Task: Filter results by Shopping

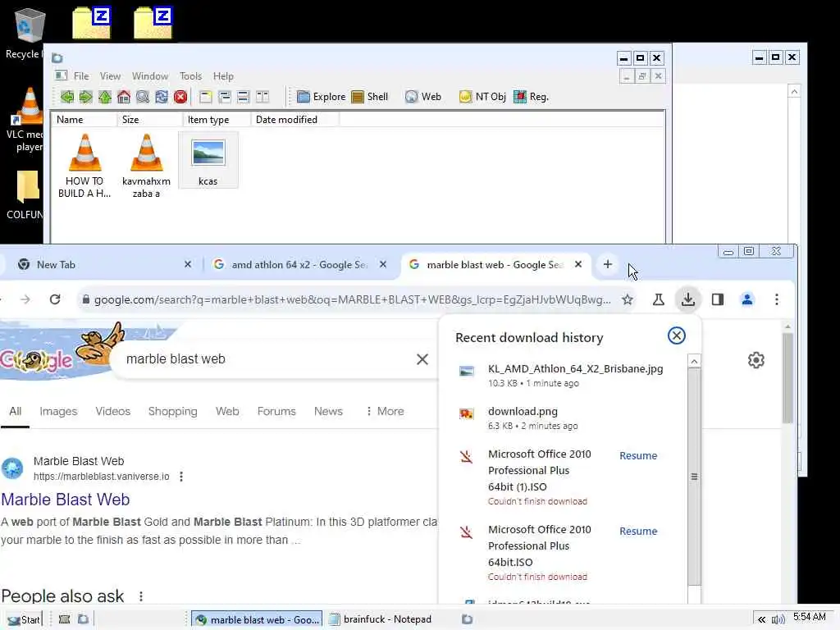Action: (172, 412)
